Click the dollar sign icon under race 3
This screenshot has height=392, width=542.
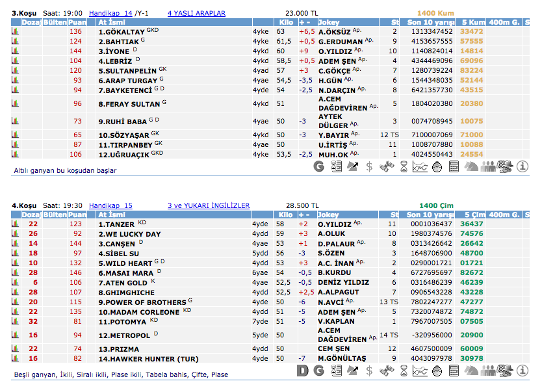pos(369,167)
